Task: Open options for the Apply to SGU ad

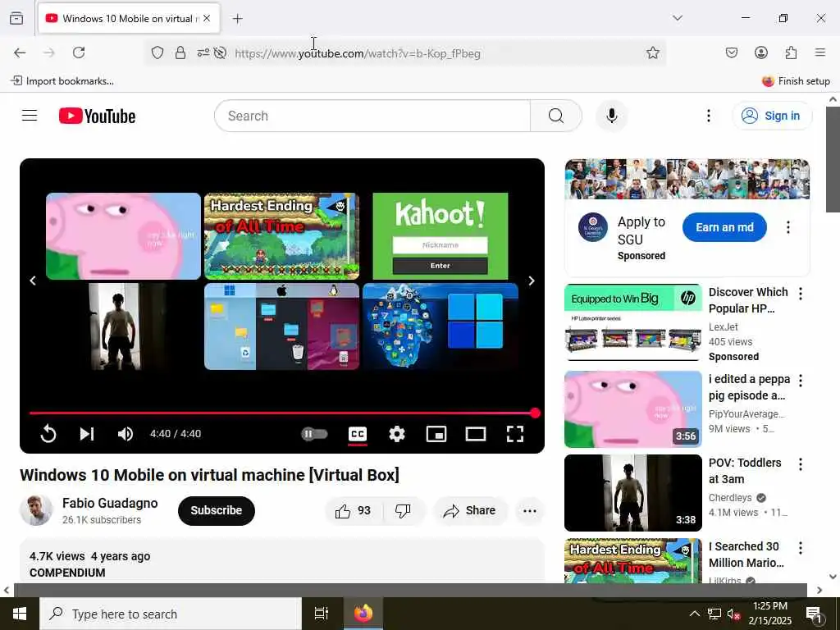Action: (787, 227)
